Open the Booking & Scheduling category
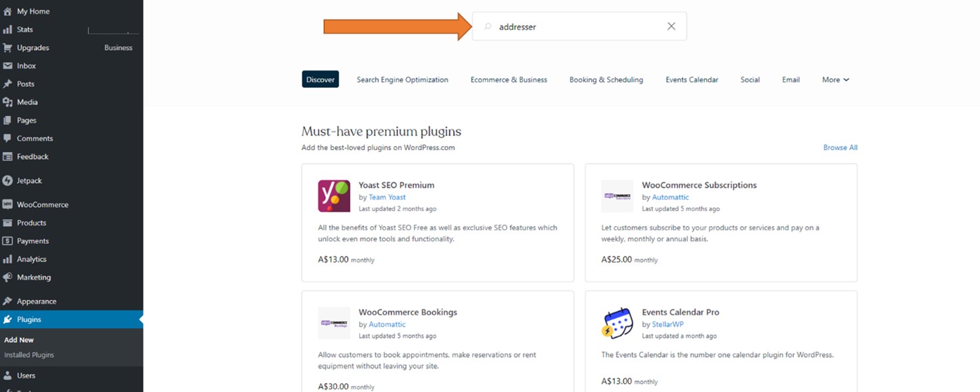 coord(606,79)
